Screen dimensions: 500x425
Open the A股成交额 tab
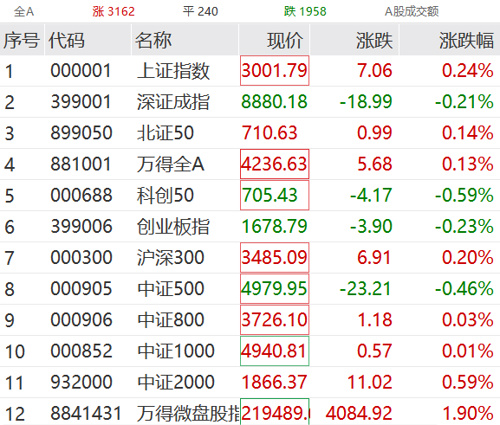click(412, 12)
